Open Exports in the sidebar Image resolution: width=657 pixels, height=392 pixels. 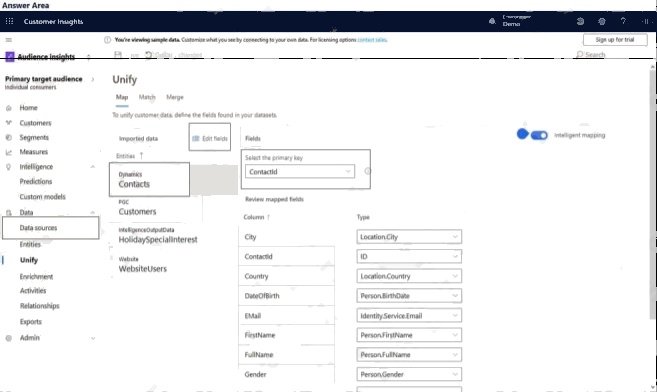pyautogui.click(x=31, y=322)
